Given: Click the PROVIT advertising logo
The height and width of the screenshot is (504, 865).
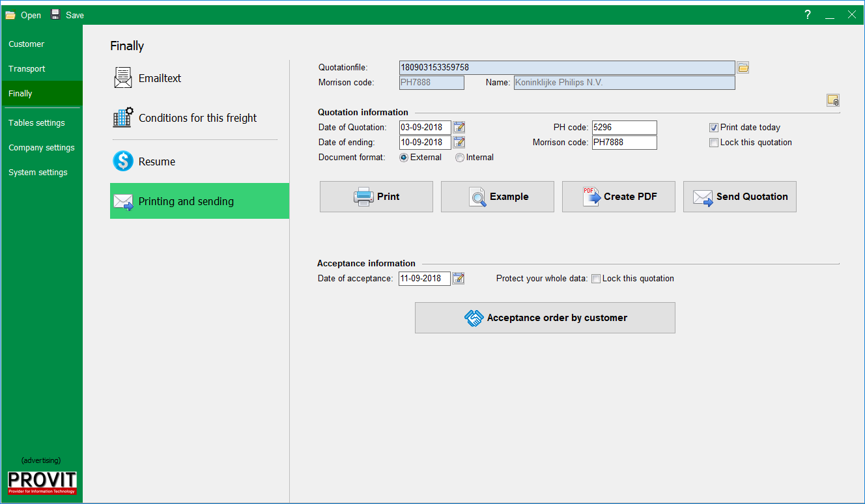Looking at the screenshot, I should pyautogui.click(x=42, y=483).
